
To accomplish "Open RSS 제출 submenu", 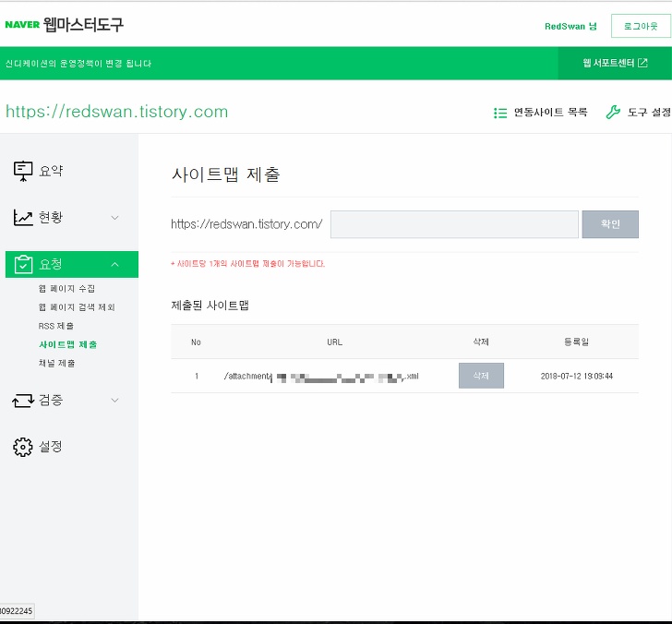I will coord(56,326).
